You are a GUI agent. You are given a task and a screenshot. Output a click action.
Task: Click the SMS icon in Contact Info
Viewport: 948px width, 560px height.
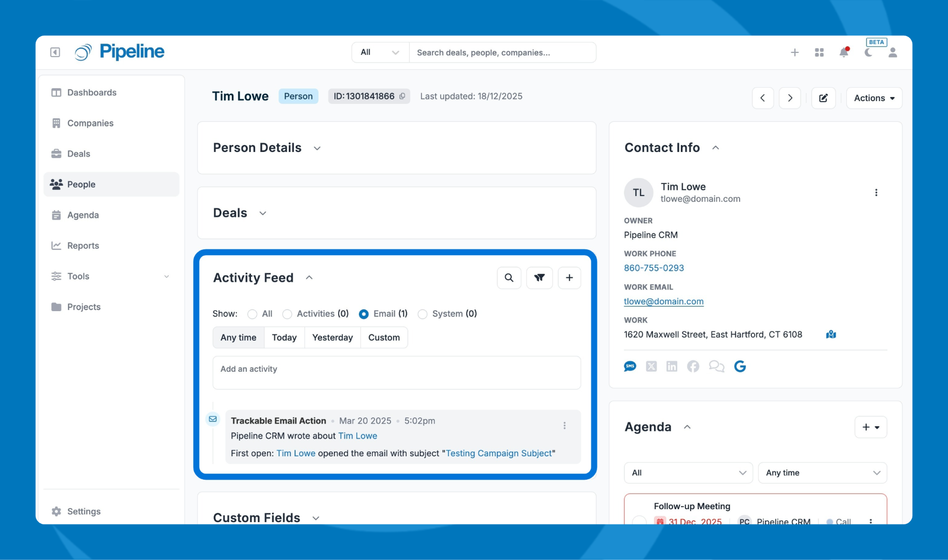pos(630,367)
